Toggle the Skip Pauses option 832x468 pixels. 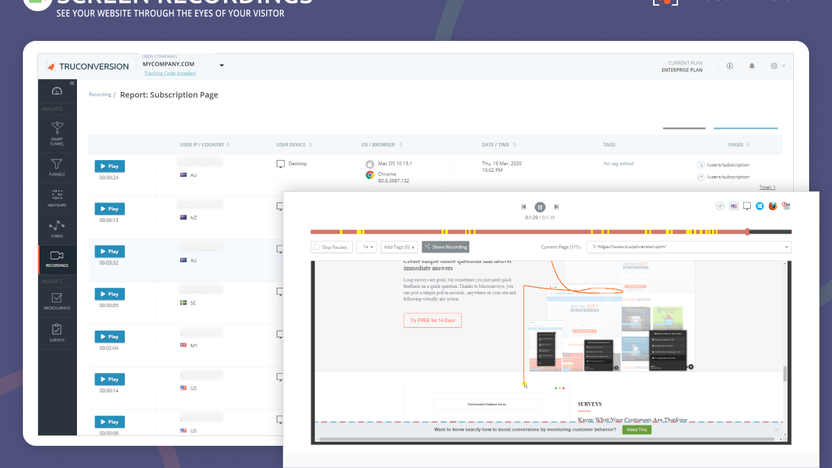coord(331,246)
